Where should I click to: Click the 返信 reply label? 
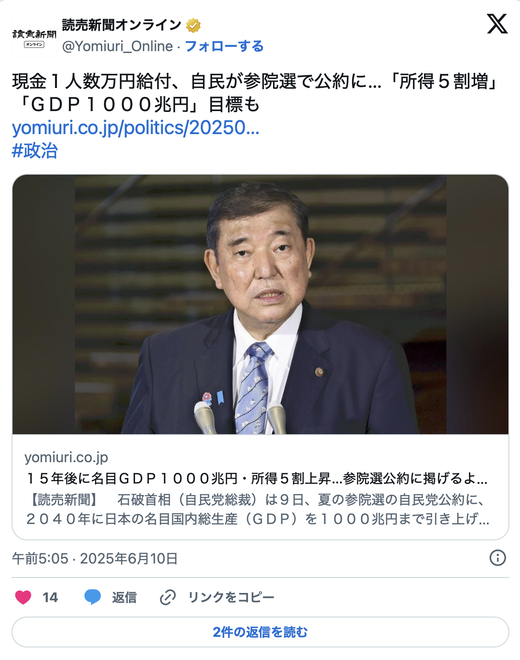[124, 597]
